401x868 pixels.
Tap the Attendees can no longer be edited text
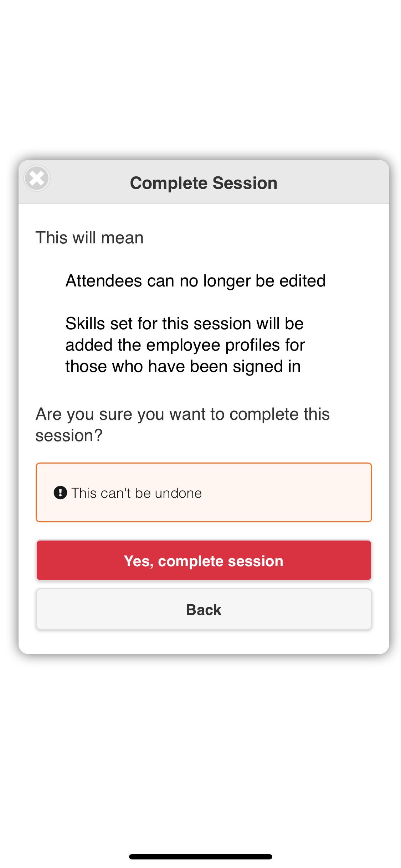coord(195,280)
